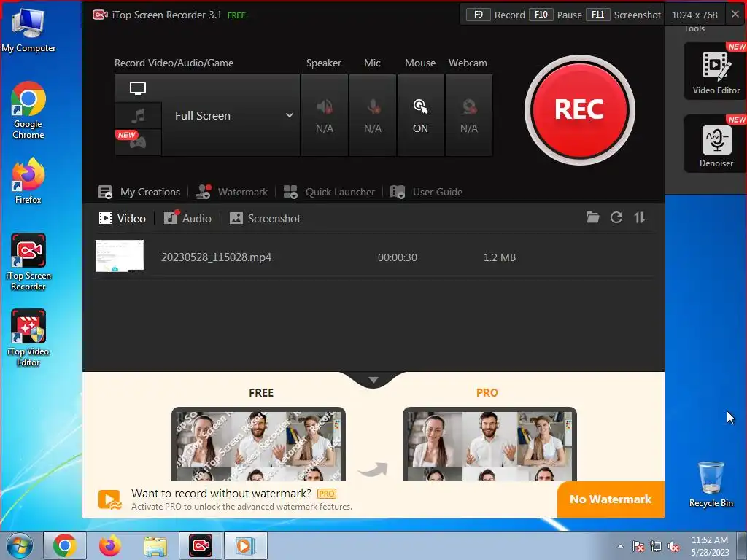
Task: Click the Action Center flag tray icon
Action: [638, 547]
